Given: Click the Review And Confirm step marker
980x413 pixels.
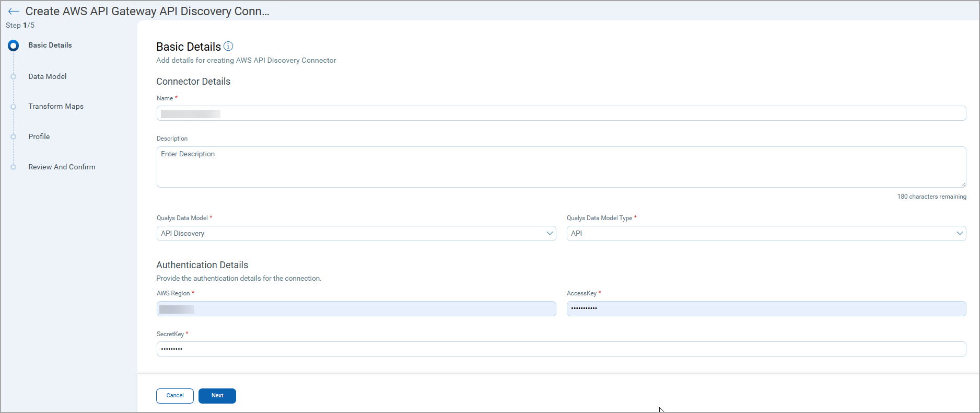Looking at the screenshot, I should click(14, 167).
